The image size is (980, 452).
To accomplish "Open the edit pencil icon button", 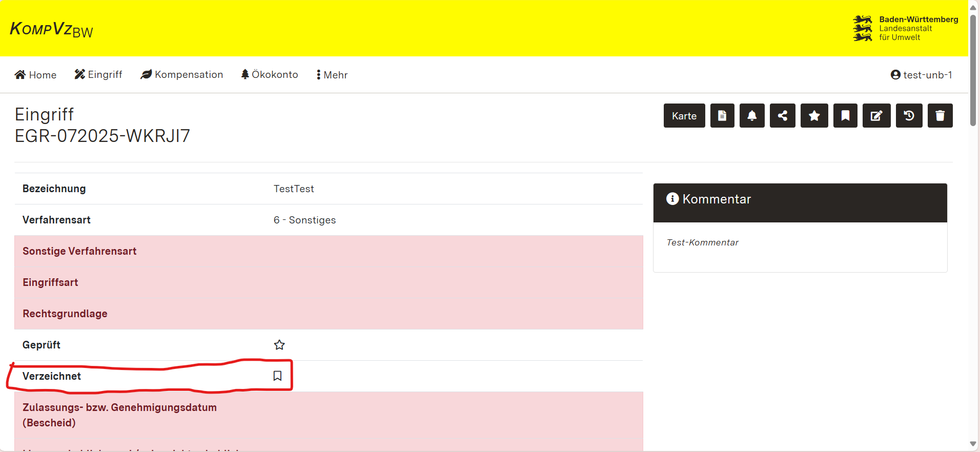I will [x=876, y=116].
